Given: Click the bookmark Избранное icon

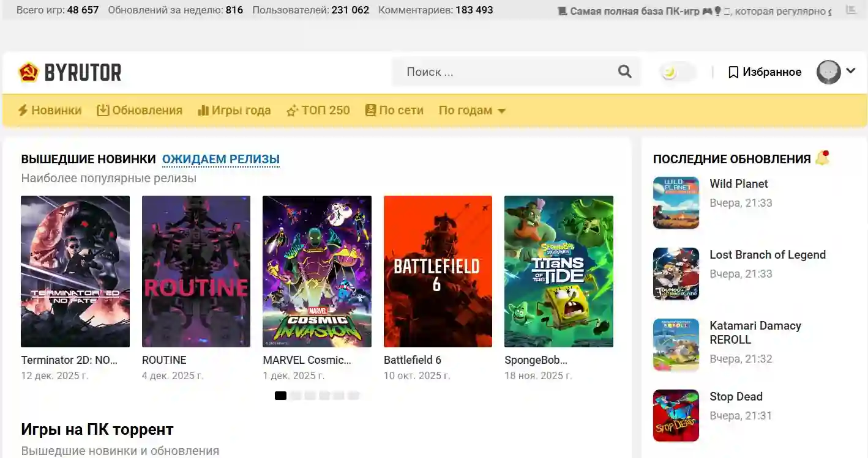Looking at the screenshot, I should 733,72.
